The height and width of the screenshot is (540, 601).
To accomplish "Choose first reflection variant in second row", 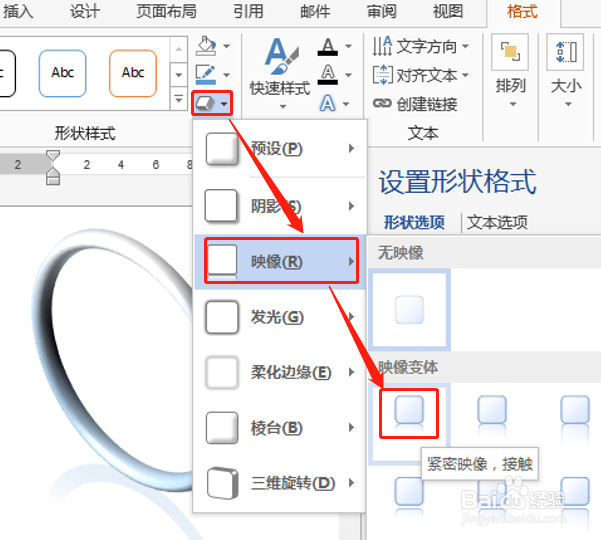I will pos(409,496).
